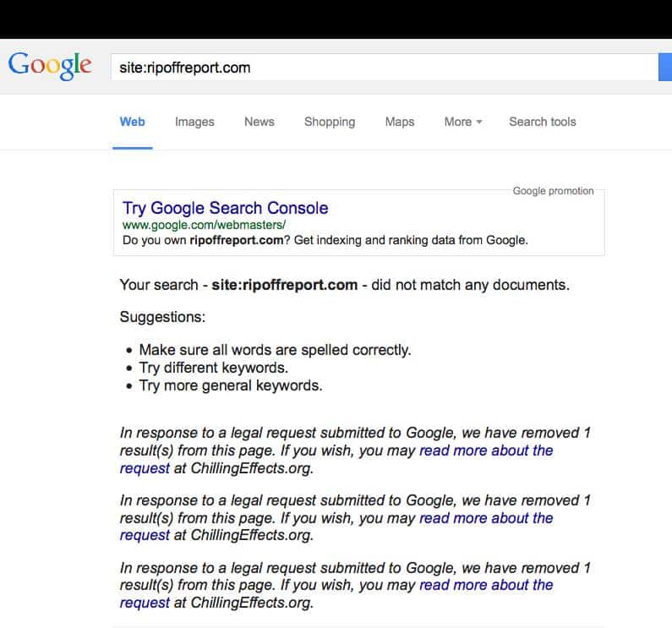Click the Google promotion label
The width and height of the screenshot is (672, 628).
click(x=554, y=191)
